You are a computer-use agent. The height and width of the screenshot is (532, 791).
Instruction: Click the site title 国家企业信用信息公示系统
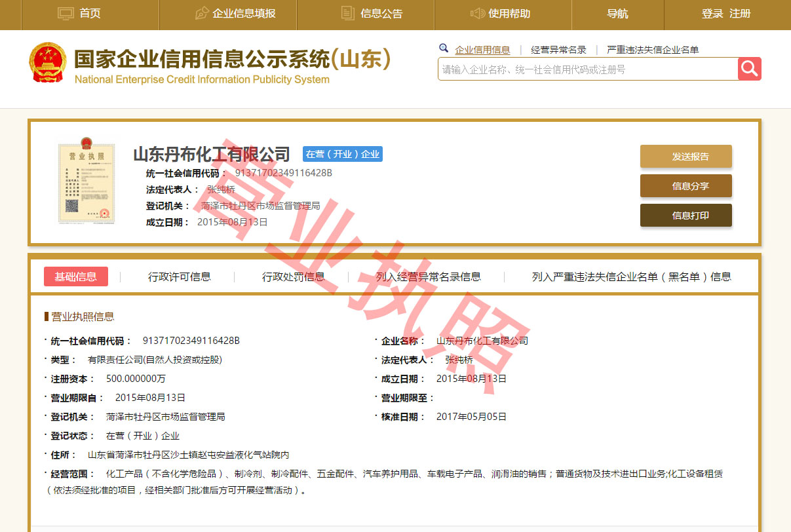202,59
